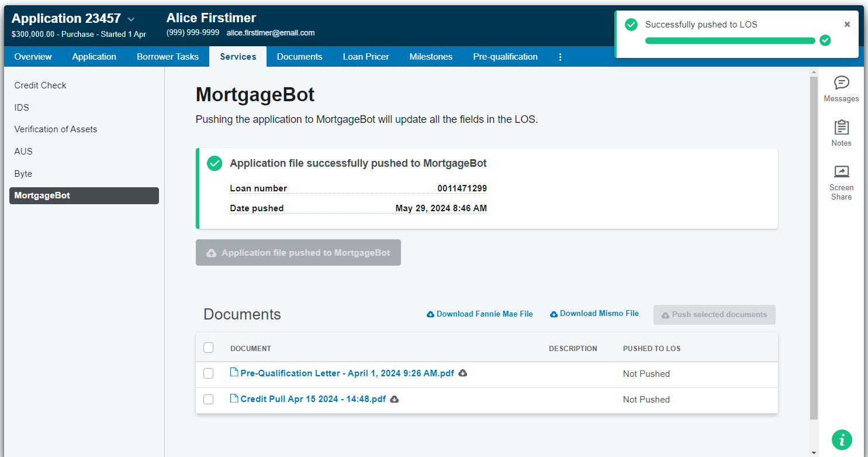
Task: Click download icon beside Credit Pull file
Action: (395, 399)
